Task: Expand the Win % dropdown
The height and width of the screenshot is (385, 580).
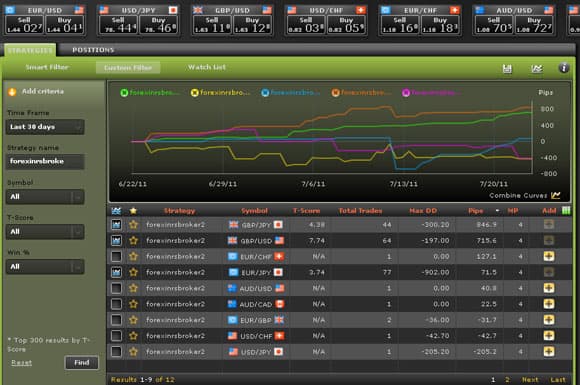Action: coord(45,267)
